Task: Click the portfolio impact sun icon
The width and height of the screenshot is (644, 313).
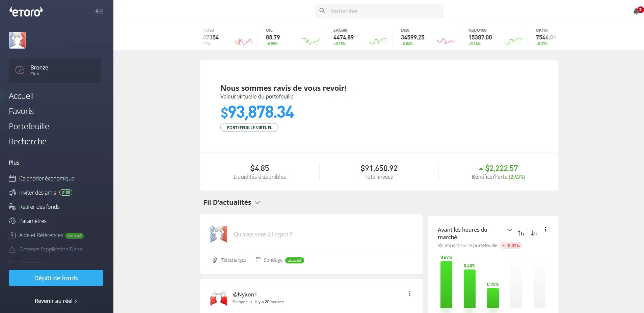Action: (440, 246)
